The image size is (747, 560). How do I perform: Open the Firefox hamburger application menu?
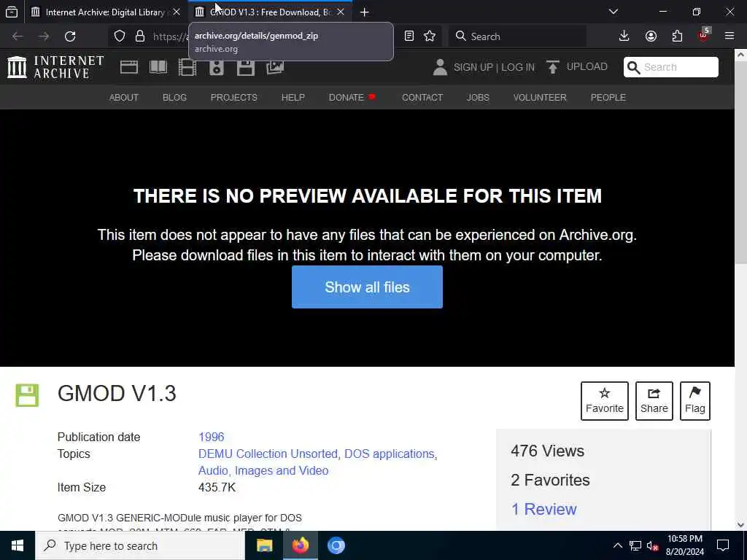(x=729, y=36)
